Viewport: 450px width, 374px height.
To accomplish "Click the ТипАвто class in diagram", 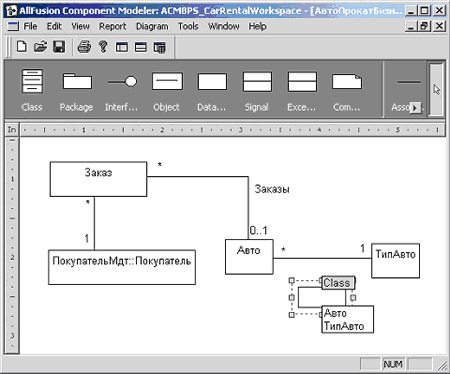I will (395, 261).
